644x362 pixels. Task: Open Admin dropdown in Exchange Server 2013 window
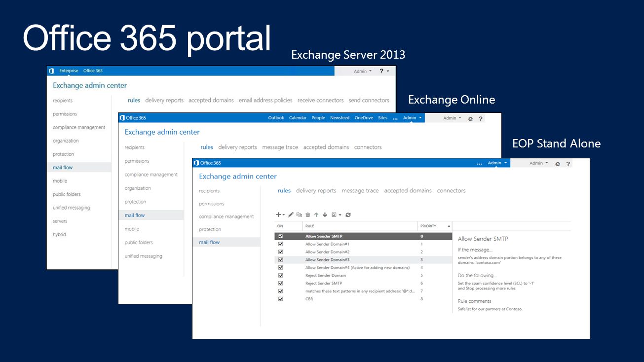tap(363, 72)
